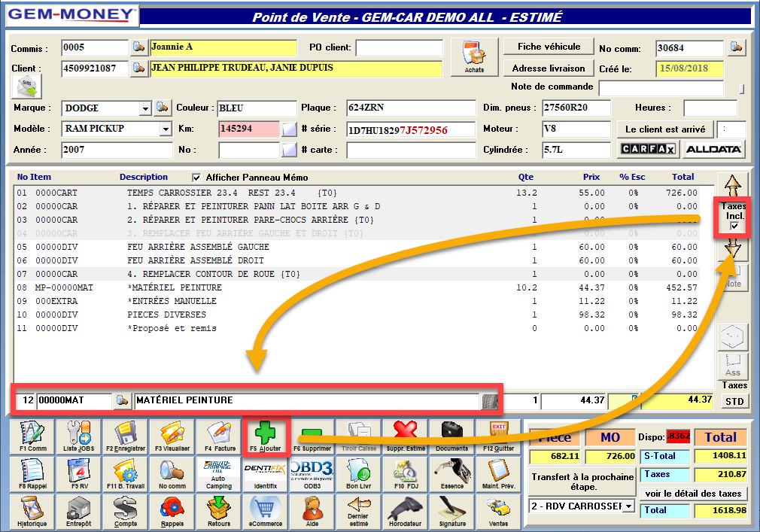Open ODB3 diagnostic icon
760x532 pixels.
[312, 474]
